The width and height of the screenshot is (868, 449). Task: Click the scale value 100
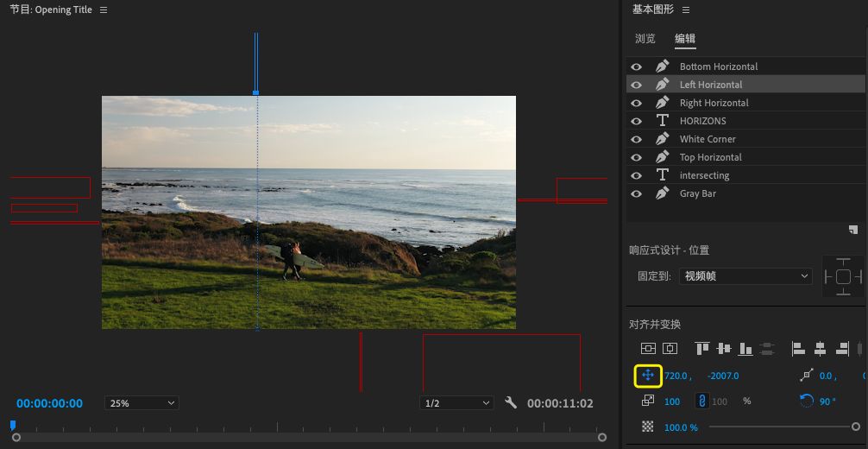(672, 402)
